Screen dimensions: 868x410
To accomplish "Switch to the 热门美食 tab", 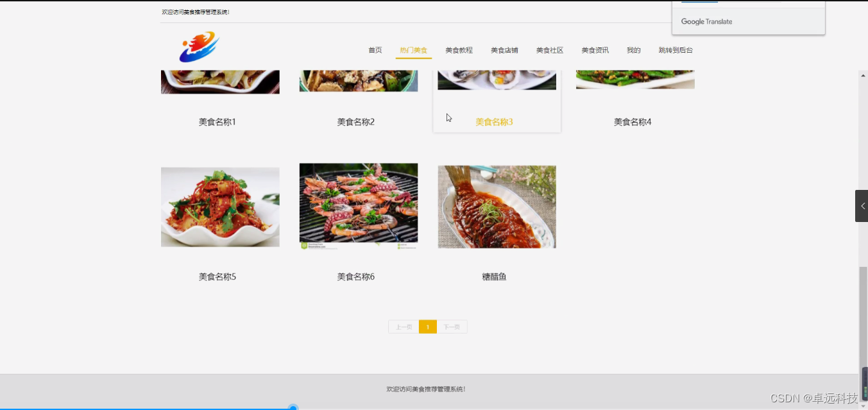I will (x=413, y=49).
